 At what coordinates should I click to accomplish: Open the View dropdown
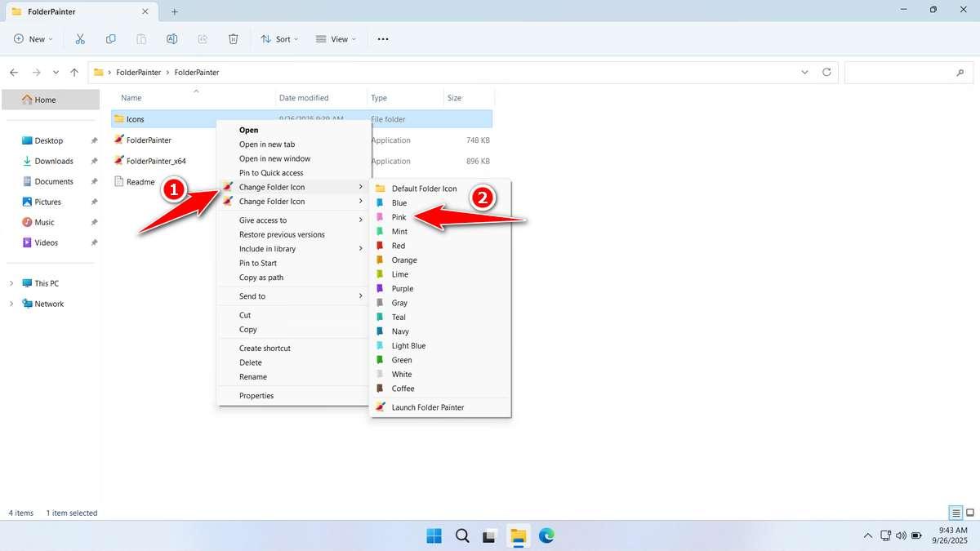tap(336, 38)
